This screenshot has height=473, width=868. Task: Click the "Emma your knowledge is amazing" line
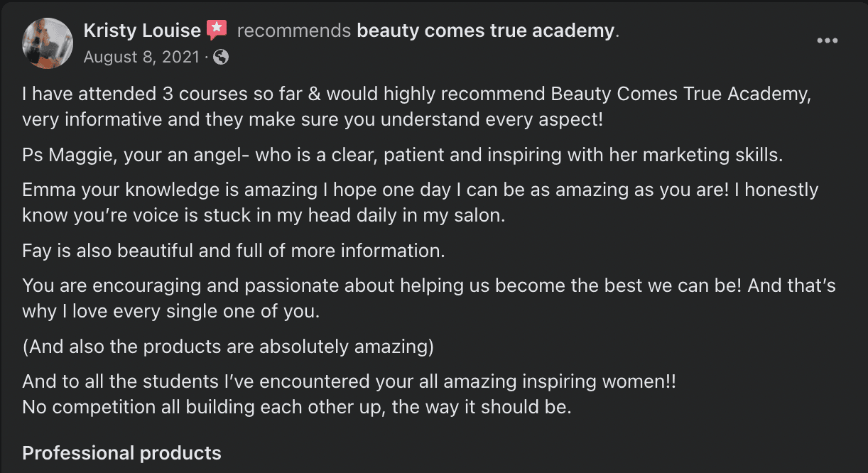420,190
